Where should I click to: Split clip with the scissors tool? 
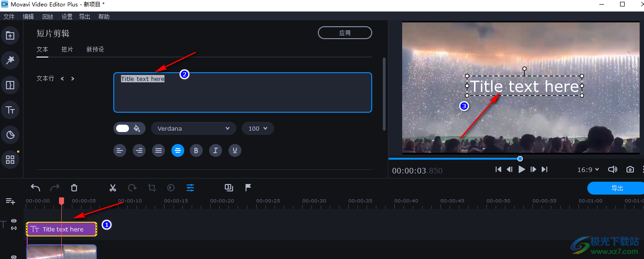coord(113,188)
